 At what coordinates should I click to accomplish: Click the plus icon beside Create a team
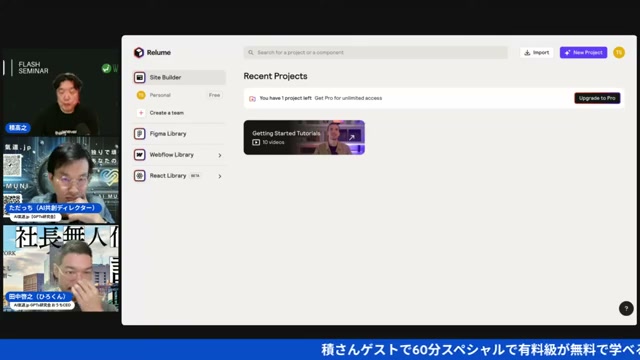(x=141, y=113)
